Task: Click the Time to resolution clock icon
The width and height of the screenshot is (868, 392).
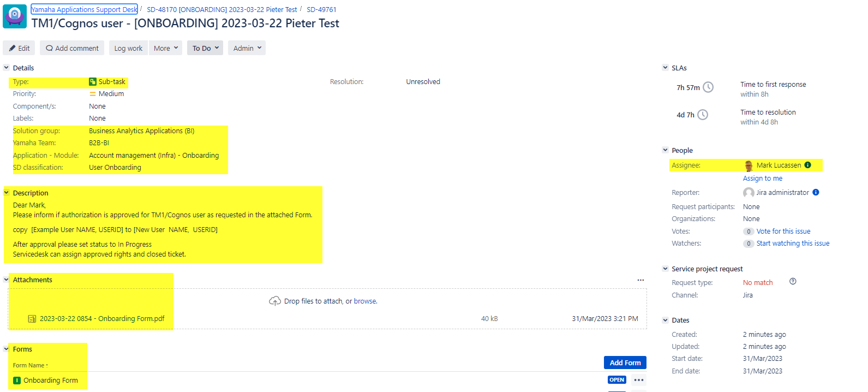Action: tap(703, 115)
